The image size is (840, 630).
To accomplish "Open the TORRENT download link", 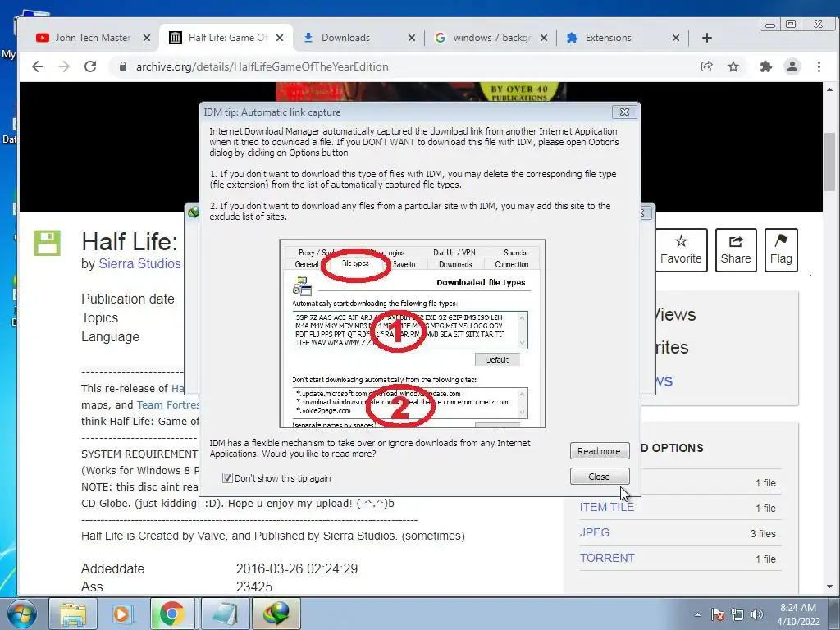I will 607,558.
